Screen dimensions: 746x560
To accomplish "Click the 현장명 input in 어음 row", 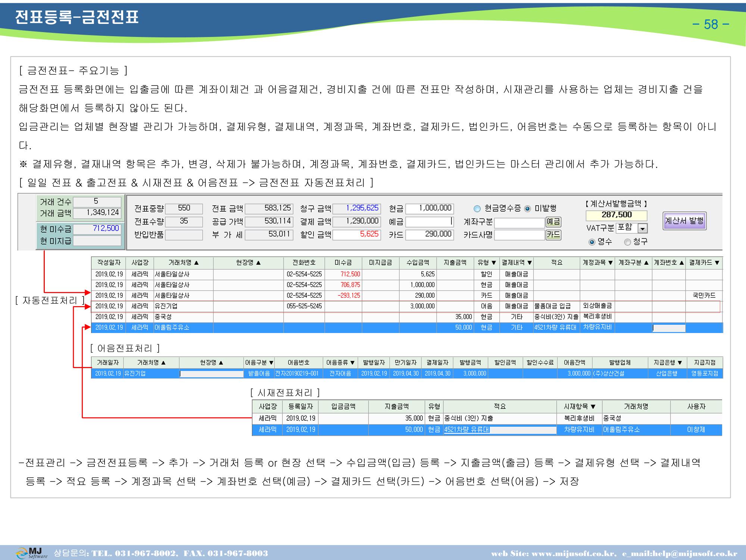I will click(212, 374).
